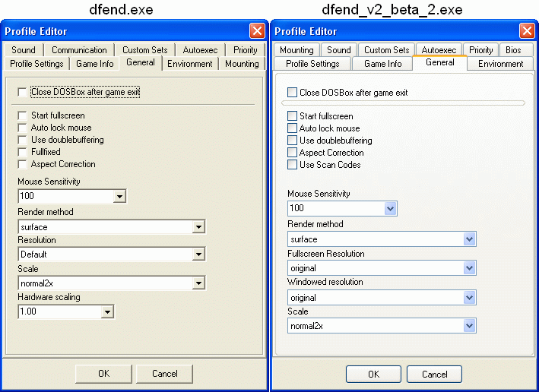
Task: Switch to Mounting tab in left window
Action: (242, 64)
